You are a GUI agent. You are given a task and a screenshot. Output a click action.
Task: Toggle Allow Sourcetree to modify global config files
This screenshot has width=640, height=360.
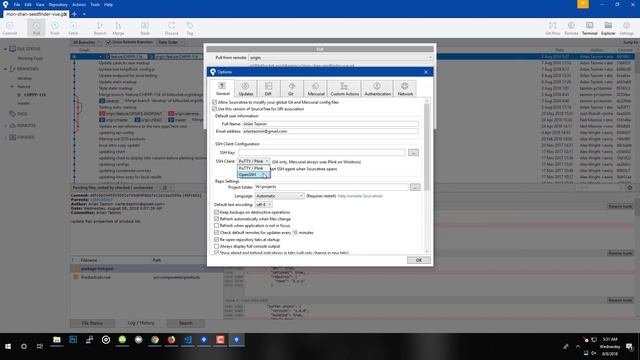click(x=215, y=102)
